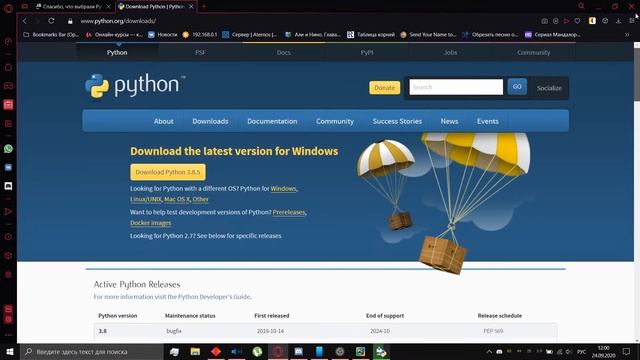Open the Community menu in blue navbar

point(335,121)
